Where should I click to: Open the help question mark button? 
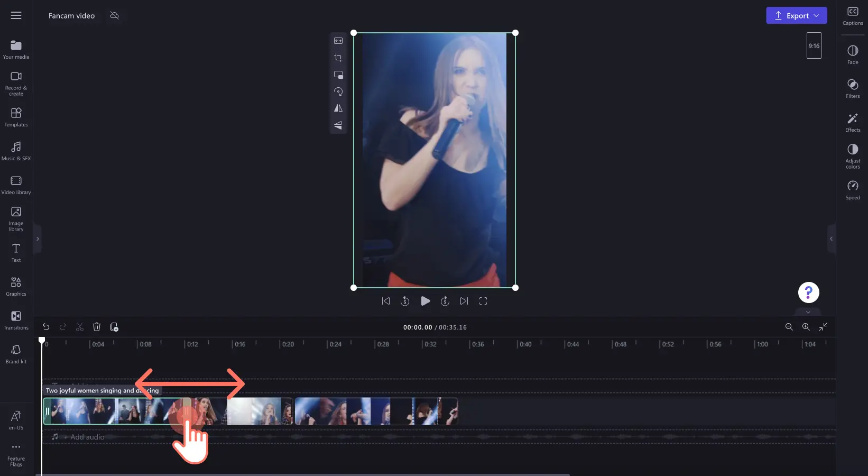pyautogui.click(x=809, y=292)
